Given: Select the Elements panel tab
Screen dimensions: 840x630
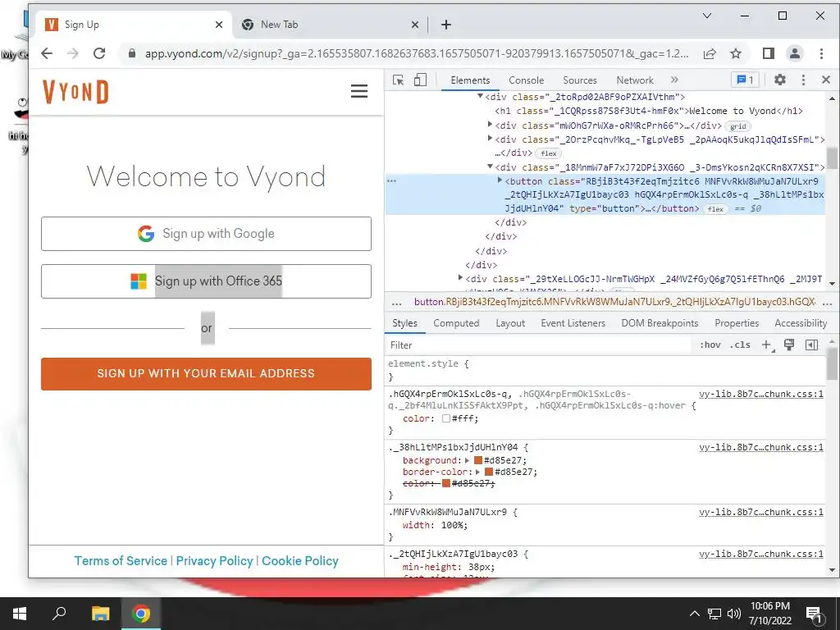Looking at the screenshot, I should tap(470, 80).
